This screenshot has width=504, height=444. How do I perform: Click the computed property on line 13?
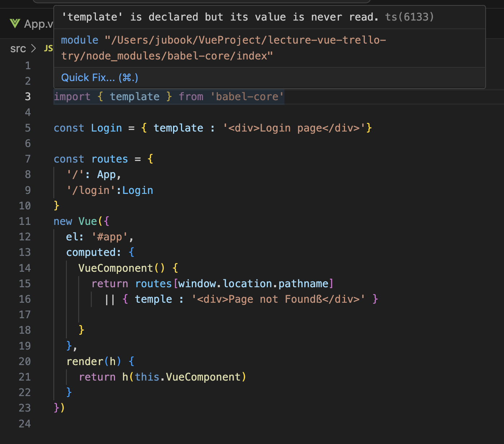coord(92,252)
